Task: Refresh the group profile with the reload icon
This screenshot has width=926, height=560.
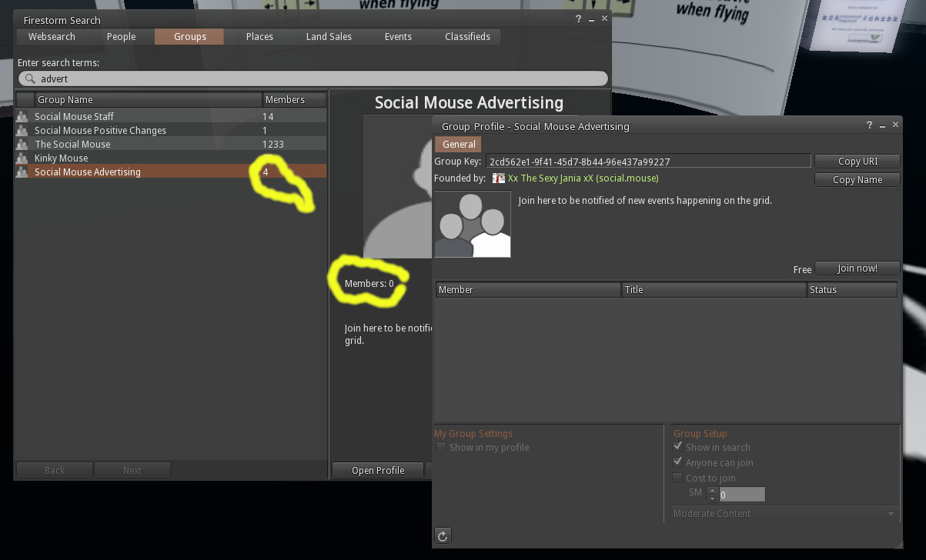Action: 443,536
